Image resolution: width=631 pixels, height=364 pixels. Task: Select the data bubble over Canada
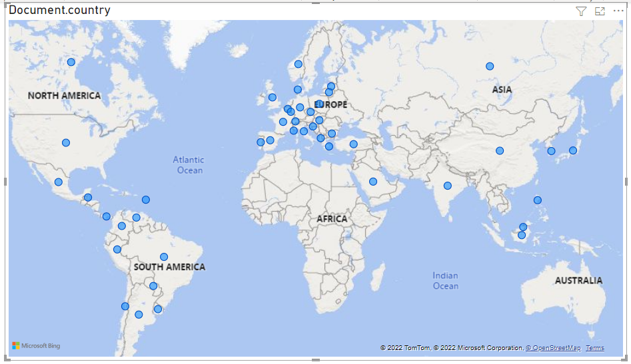(71, 62)
